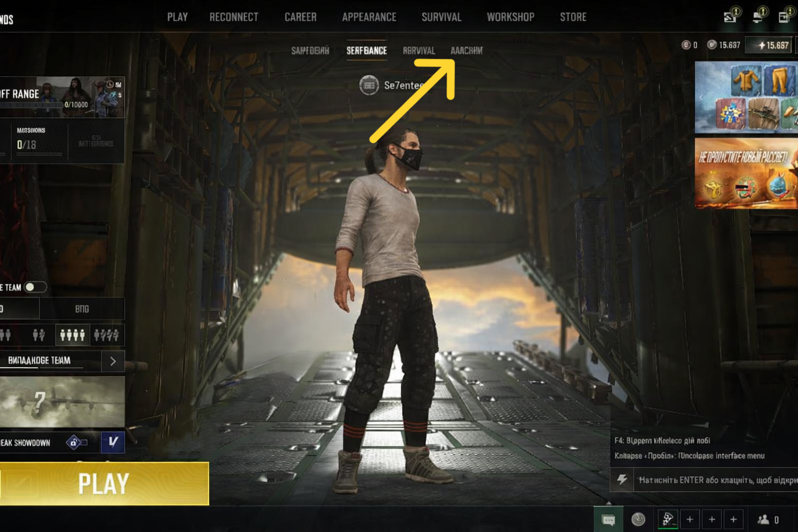Click the dimmed panel right of MISSIONS
The width and height of the screenshot is (798, 532).
96,141
